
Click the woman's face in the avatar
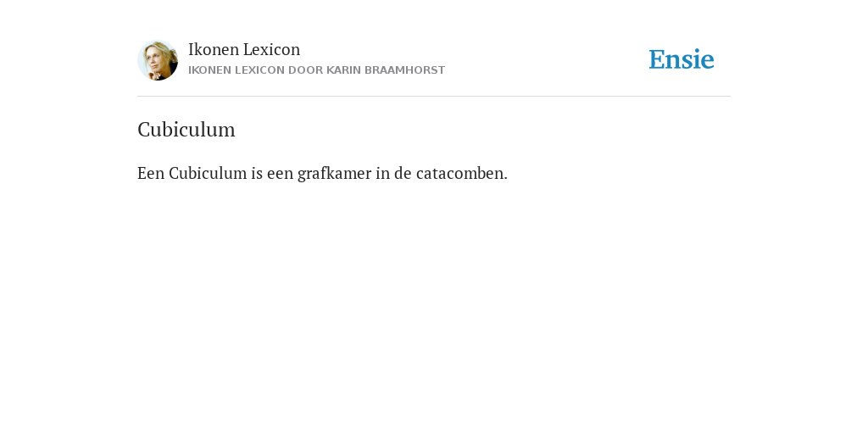154,58
